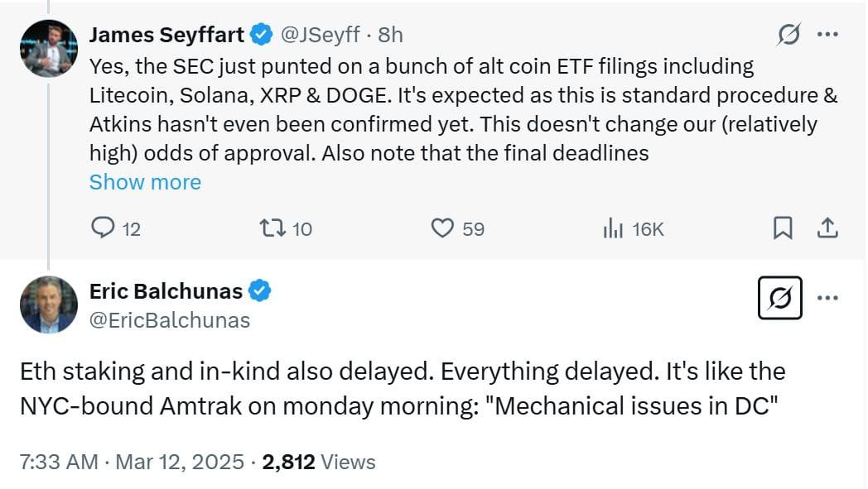Open the three-dot menu on Eric's tweet
The height and width of the screenshot is (489, 868).
point(829,296)
